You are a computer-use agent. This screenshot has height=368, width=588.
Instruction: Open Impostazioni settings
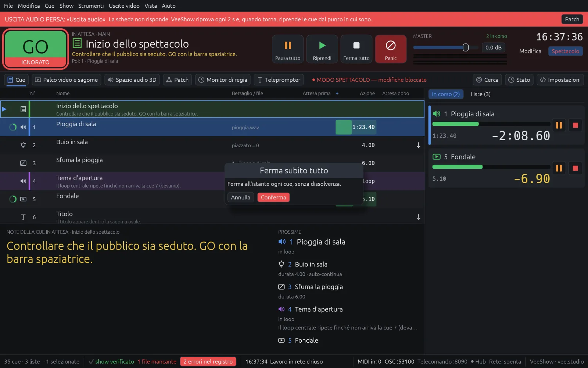[x=560, y=80]
